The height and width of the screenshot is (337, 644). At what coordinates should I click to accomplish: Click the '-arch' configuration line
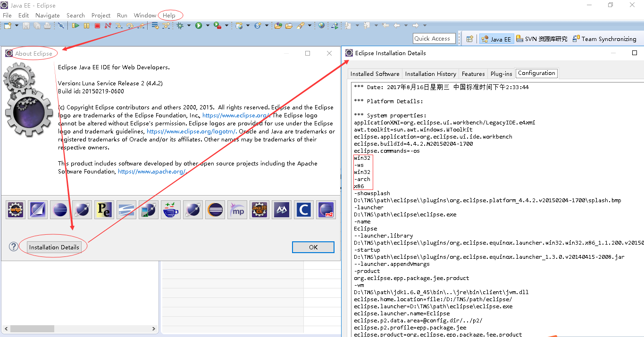pos(362,179)
